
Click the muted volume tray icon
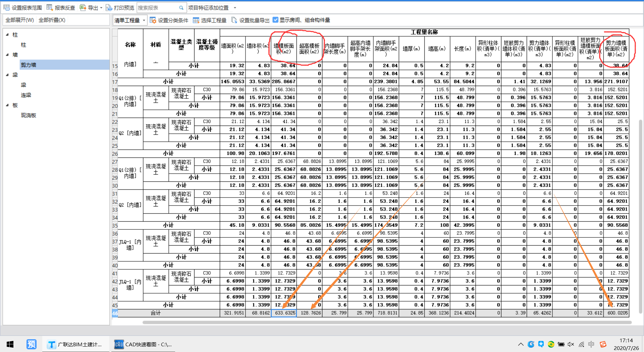(x=571, y=344)
